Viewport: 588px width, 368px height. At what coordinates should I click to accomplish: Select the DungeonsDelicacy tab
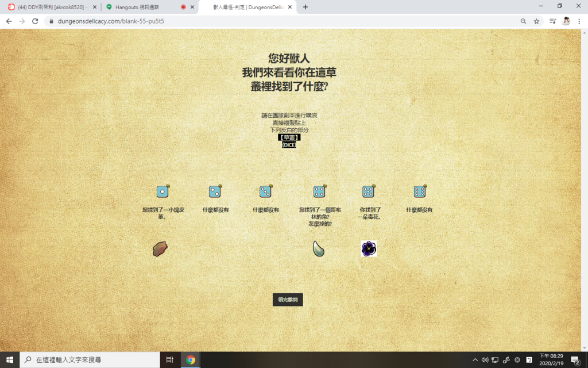click(247, 7)
